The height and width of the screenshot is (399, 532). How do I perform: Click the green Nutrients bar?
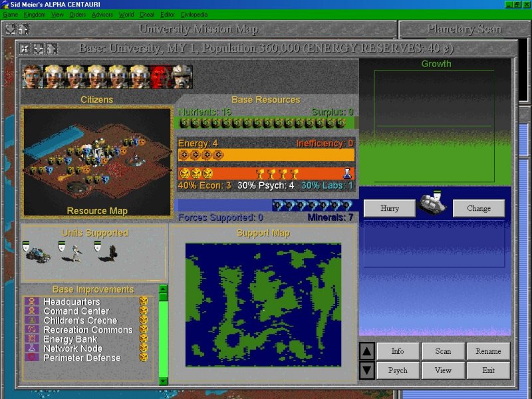[265, 123]
